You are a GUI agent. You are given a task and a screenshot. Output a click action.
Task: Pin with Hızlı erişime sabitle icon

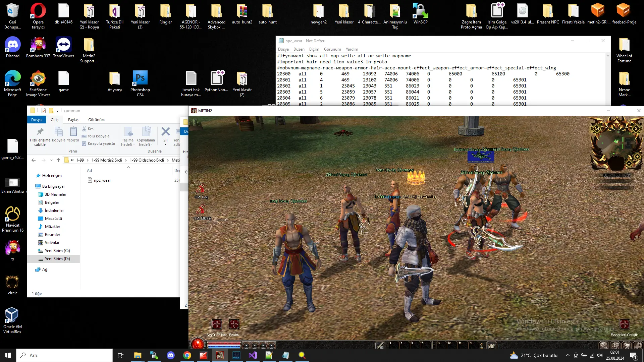[x=40, y=132]
